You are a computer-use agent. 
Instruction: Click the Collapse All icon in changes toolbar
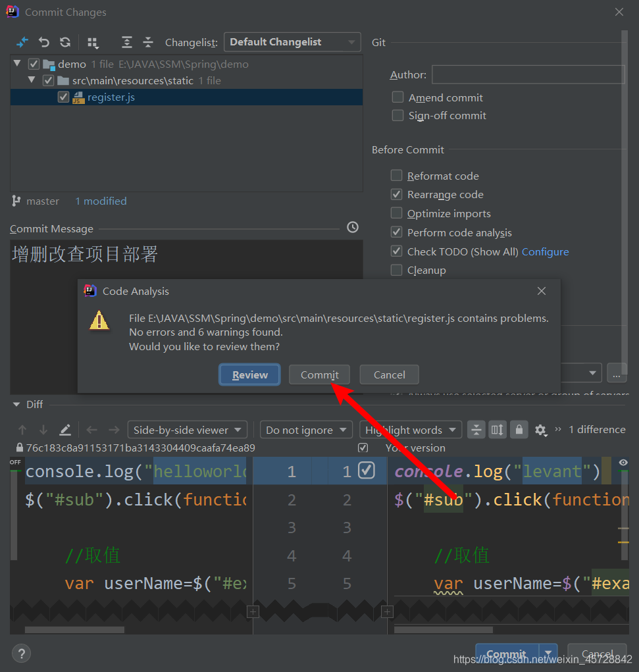pyautogui.click(x=148, y=42)
